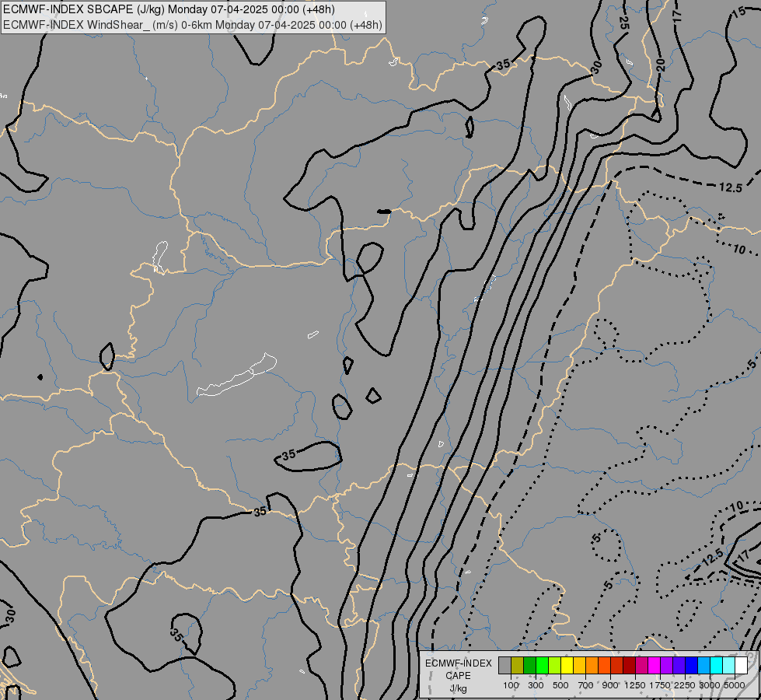Click the 100 value under the legend
This screenshot has width=761, height=700.
[x=511, y=685]
